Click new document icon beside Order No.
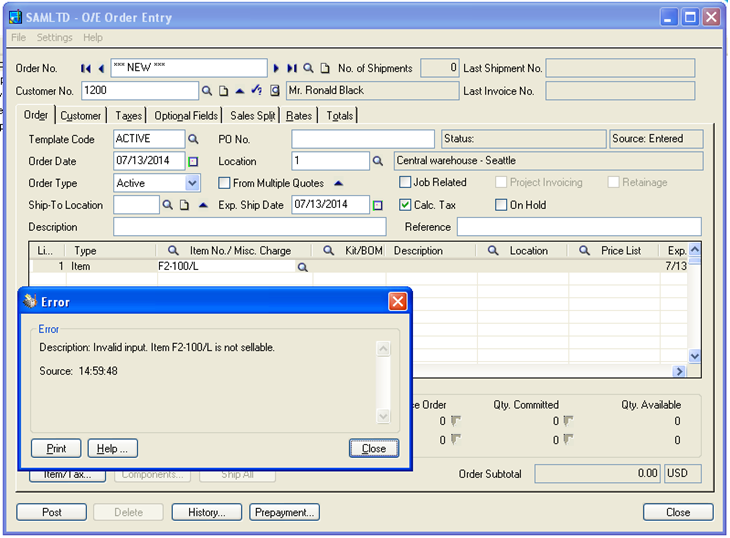This screenshot has width=730, height=538. (325, 68)
